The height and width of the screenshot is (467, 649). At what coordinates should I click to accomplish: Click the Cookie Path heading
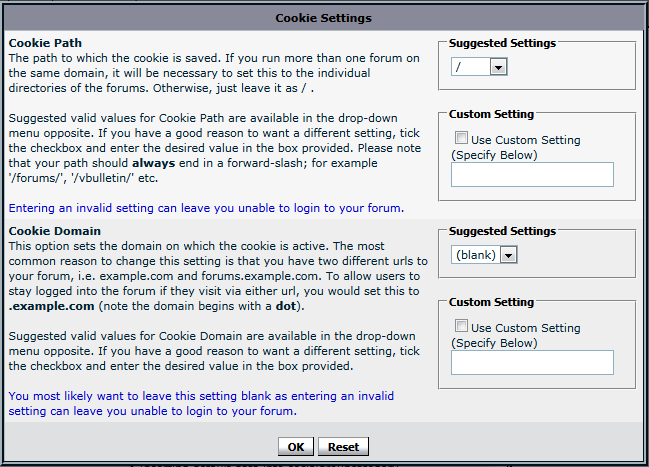pyautogui.click(x=45, y=43)
